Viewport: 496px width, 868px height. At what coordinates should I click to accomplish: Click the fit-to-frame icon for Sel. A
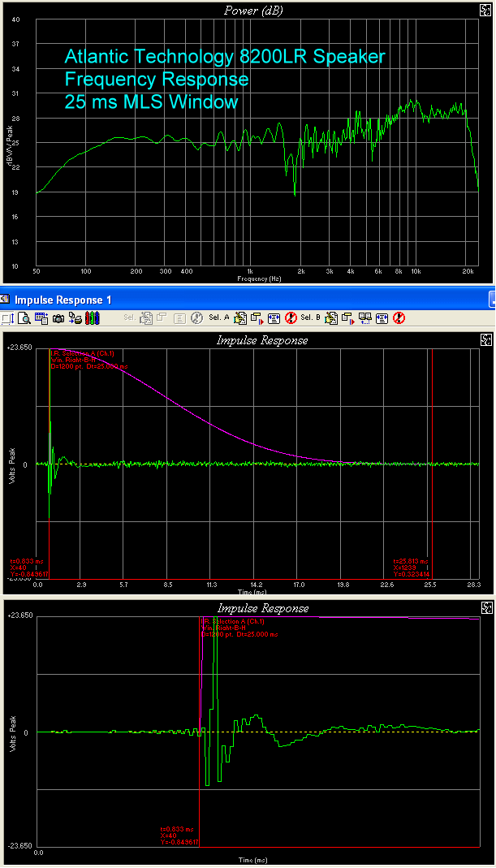coord(274,318)
